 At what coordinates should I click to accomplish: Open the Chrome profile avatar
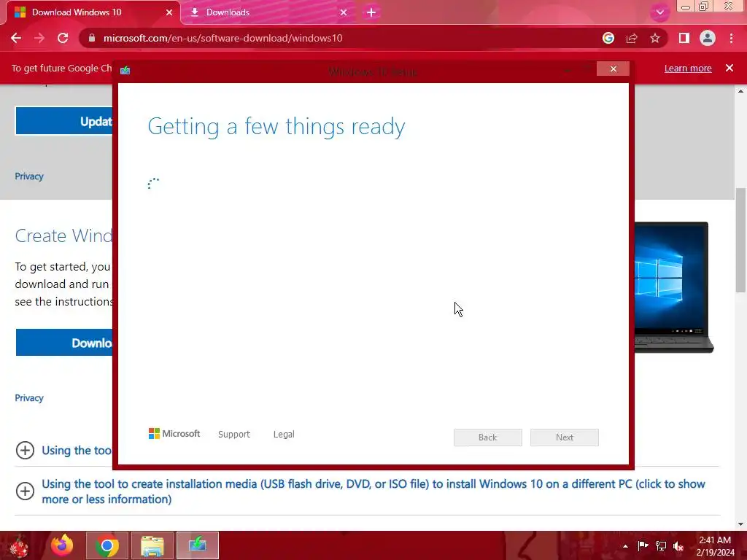tap(708, 38)
